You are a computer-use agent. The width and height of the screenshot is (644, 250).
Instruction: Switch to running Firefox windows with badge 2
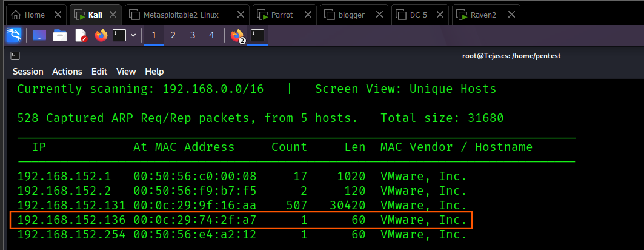tap(237, 36)
